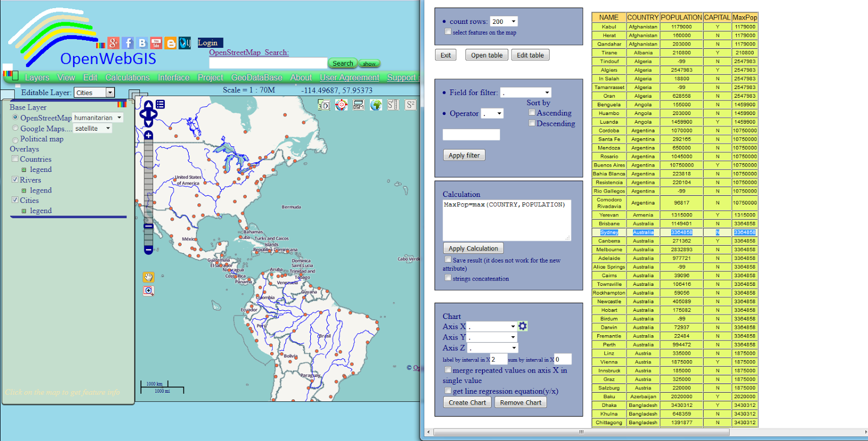This screenshot has width=868, height=441.
Task: Check the Descending sort option
Action: click(x=532, y=123)
